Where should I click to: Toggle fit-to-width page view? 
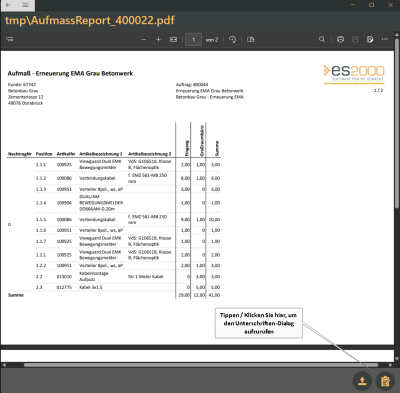coord(174,40)
